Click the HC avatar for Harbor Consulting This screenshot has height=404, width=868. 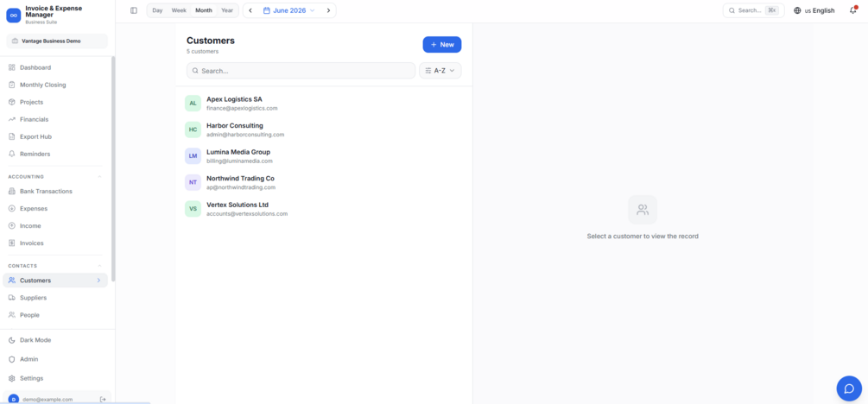click(x=193, y=129)
